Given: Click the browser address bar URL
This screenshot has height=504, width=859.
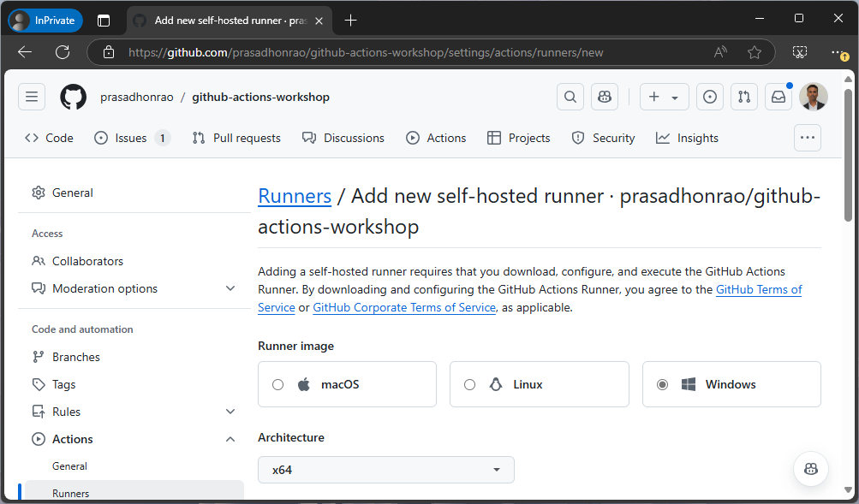Looking at the screenshot, I should coord(366,52).
